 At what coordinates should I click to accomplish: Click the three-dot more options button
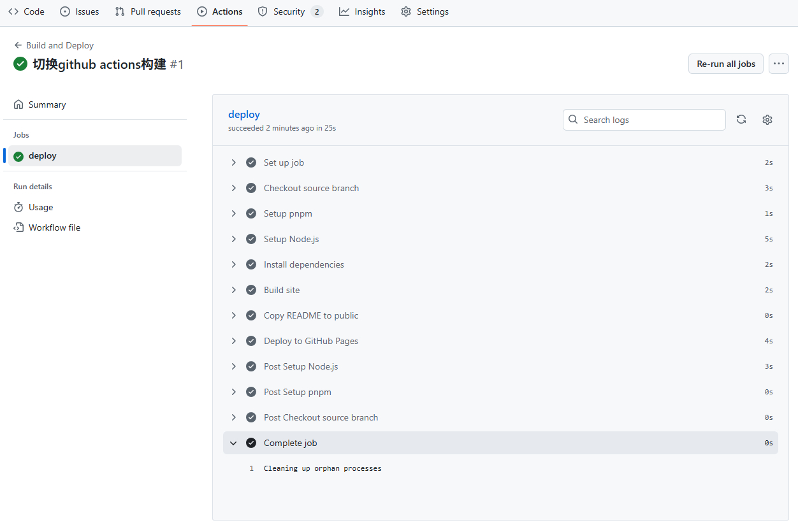778,64
